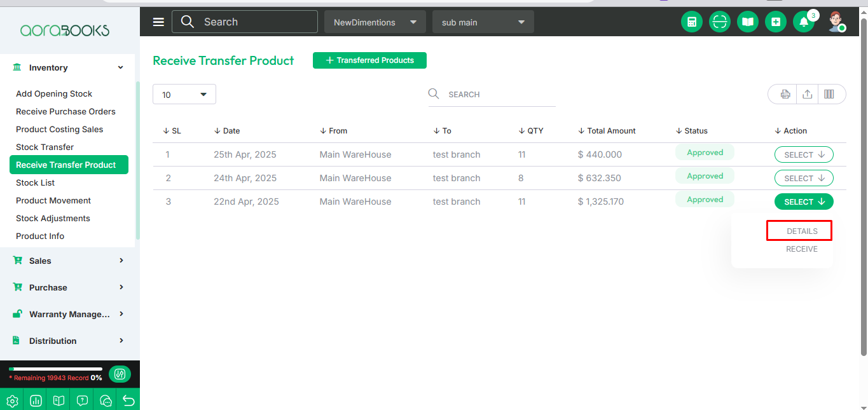Choose RECEIVE from the action menu
Image resolution: width=868 pixels, height=410 pixels.
(802, 249)
